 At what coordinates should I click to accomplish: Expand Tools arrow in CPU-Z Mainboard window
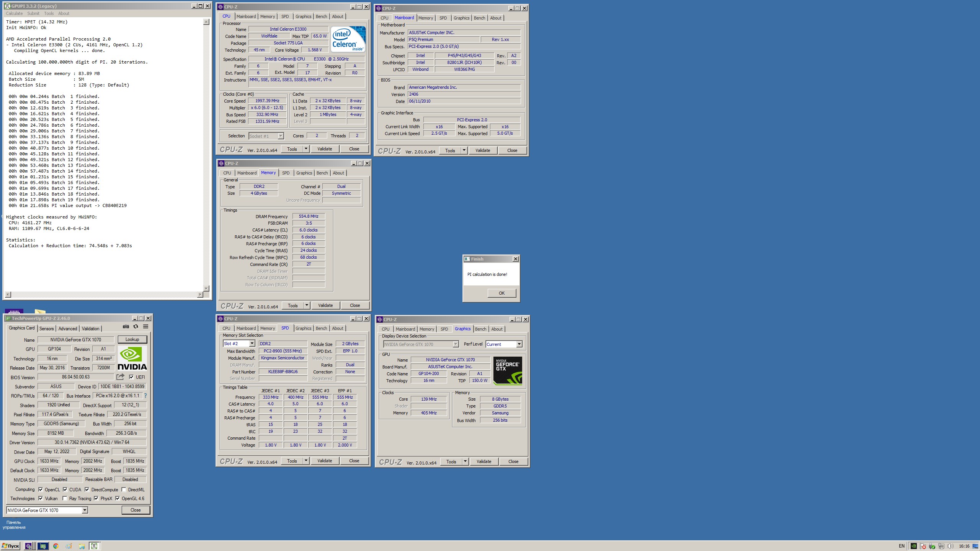[x=464, y=150]
